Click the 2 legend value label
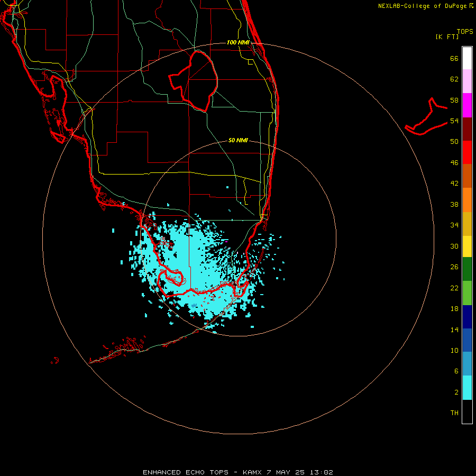This screenshot has width=476, height=476. click(456, 392)
